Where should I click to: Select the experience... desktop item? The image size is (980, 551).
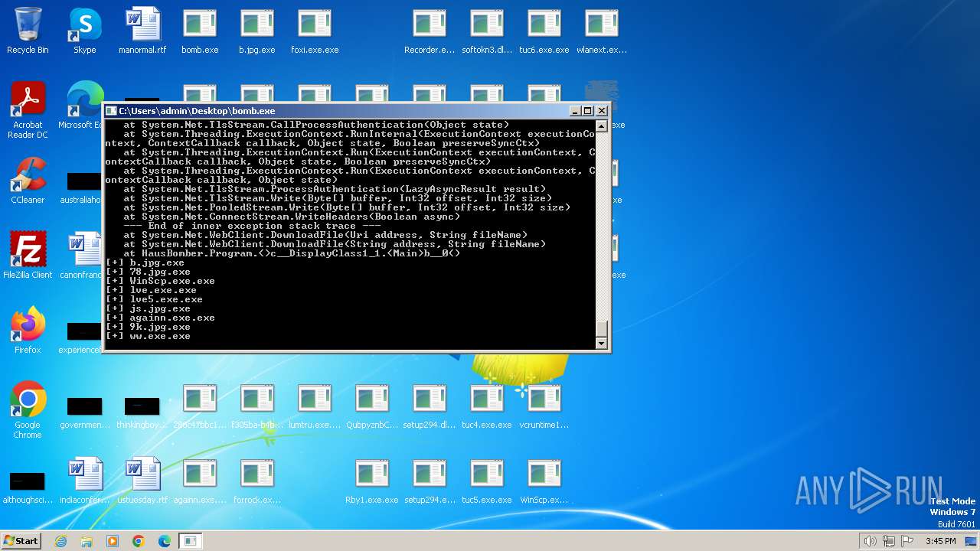(81, 337)
